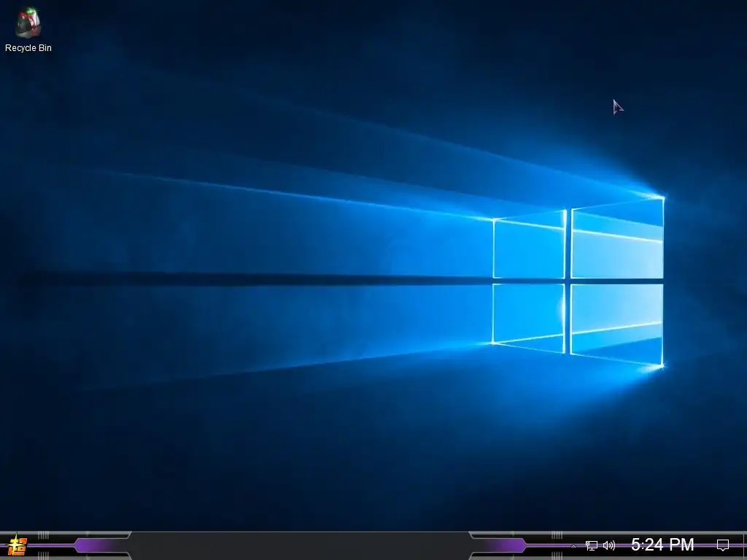747x560 pixels.
Task: Click the Show desktop strip at taskbar end
Action: 745,545
